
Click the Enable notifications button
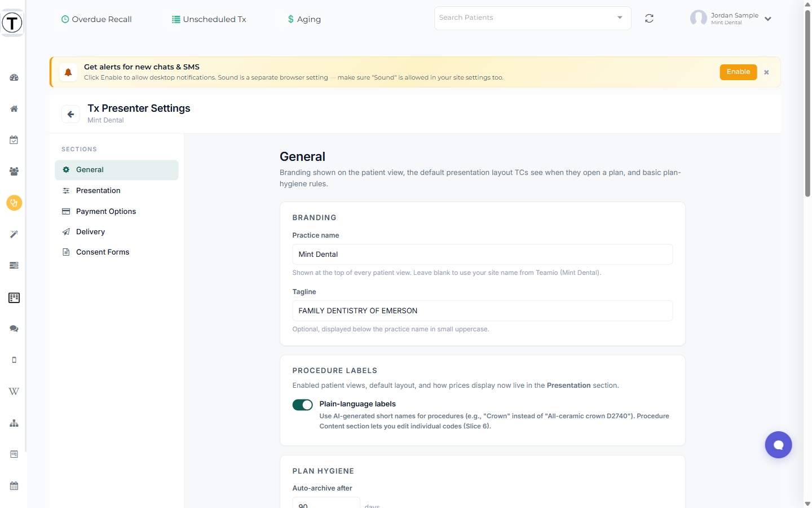coord(738,72)
